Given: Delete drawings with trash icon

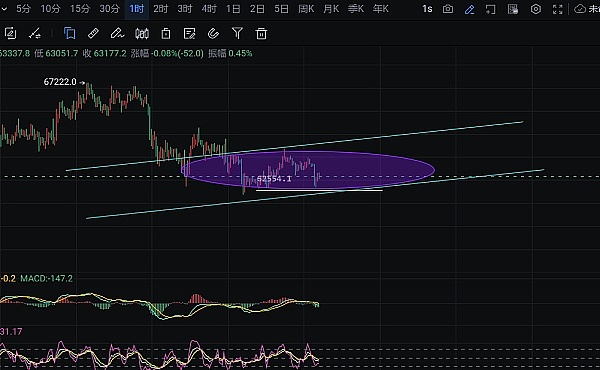Looking at the screenshot, I should [261, 34].
